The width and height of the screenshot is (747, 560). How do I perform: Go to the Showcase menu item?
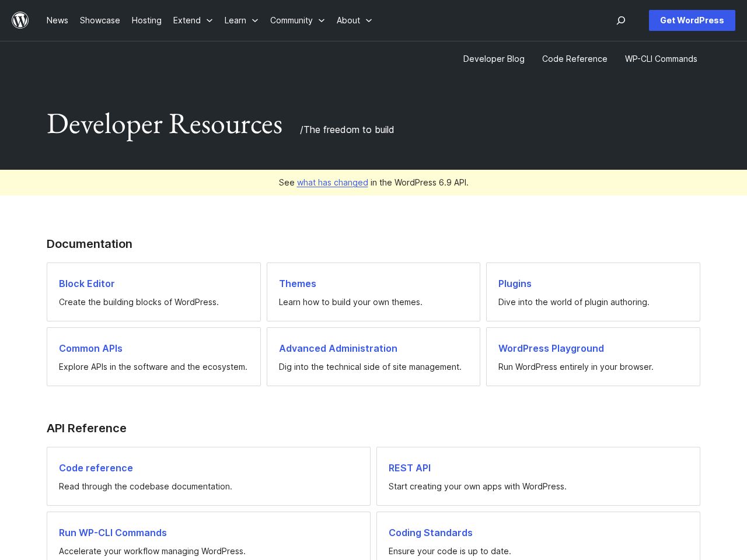(100, 20)
